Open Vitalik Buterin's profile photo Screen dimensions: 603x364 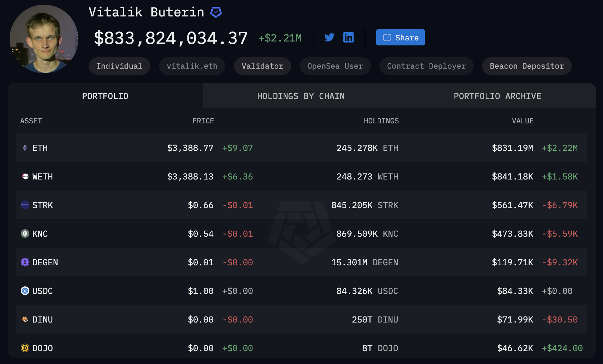coord(44,39)
